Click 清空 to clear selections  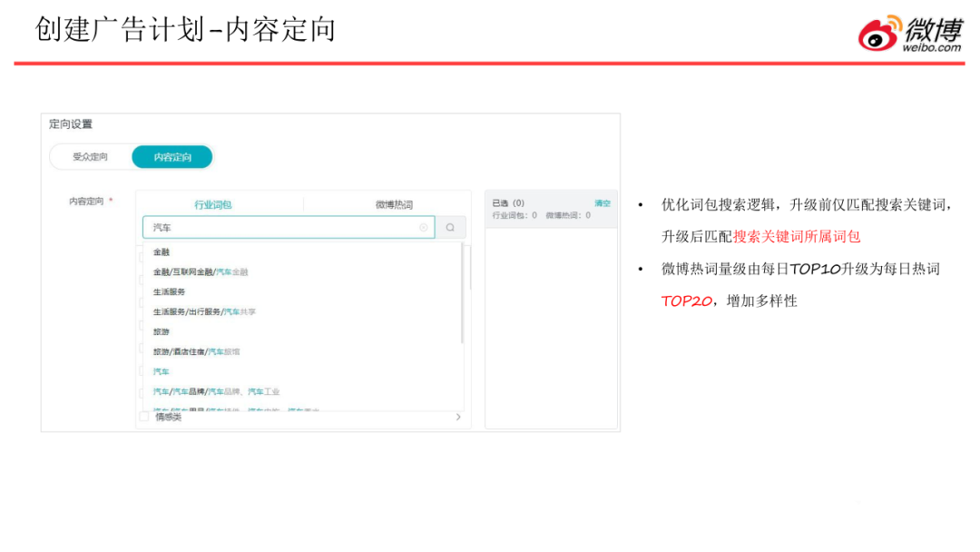[603, 203]
